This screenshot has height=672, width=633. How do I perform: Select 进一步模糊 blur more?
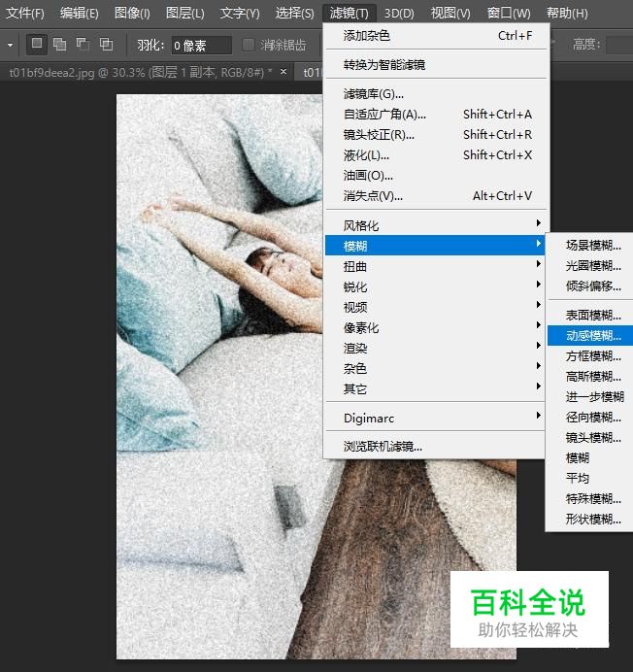point(590,397)
